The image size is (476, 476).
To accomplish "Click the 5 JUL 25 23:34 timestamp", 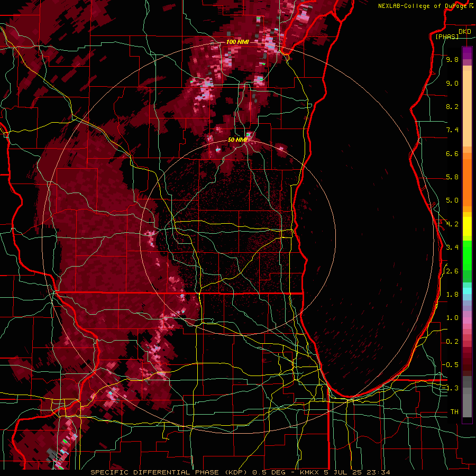I will point(356,472).
